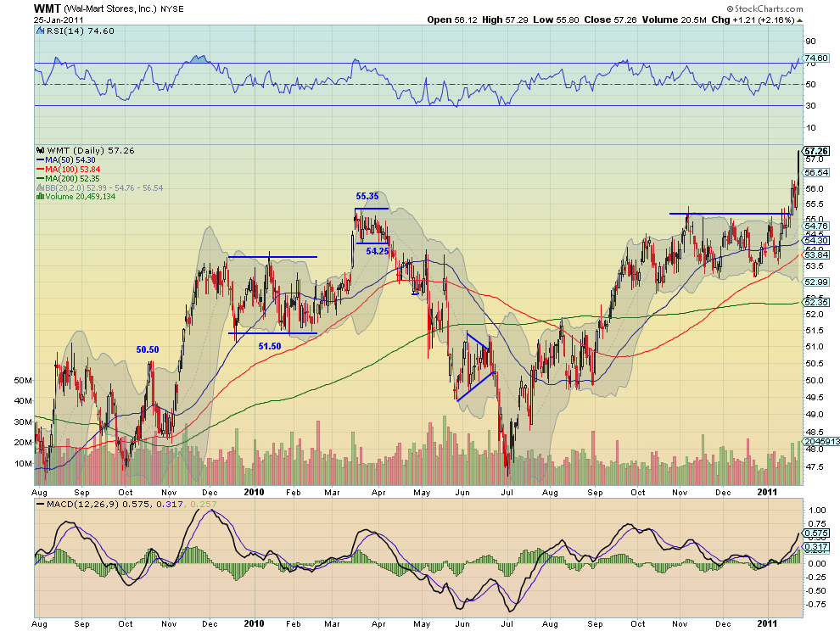
Task: Click the WMT ticker symbol title
Action: pyautogui.click(x=48, y=8)
